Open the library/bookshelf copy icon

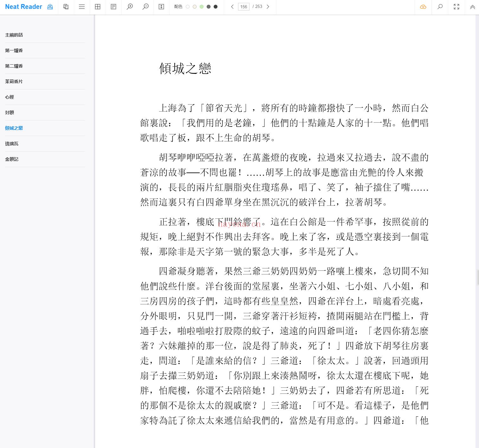66,7
